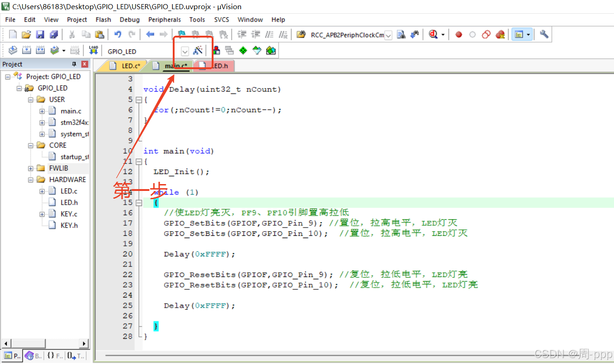The width and height of the screenshot is (614, 364).
Task: Open Find in Files with binoculars icon
Action: point(401,34)
